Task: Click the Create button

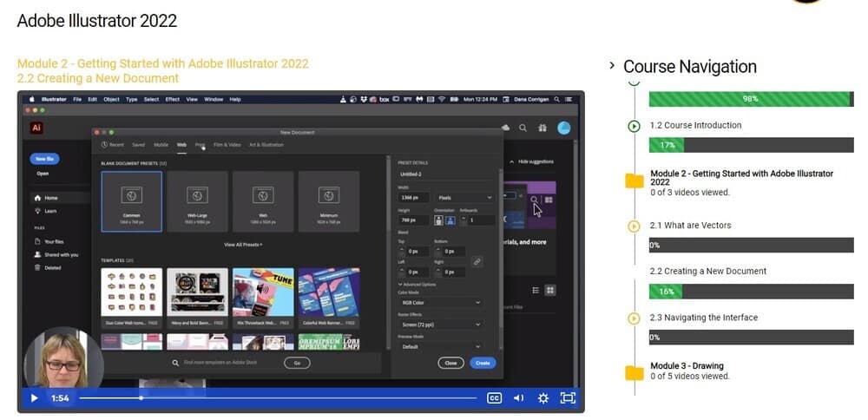Action: pyautogui.click(x=483, y=363)
